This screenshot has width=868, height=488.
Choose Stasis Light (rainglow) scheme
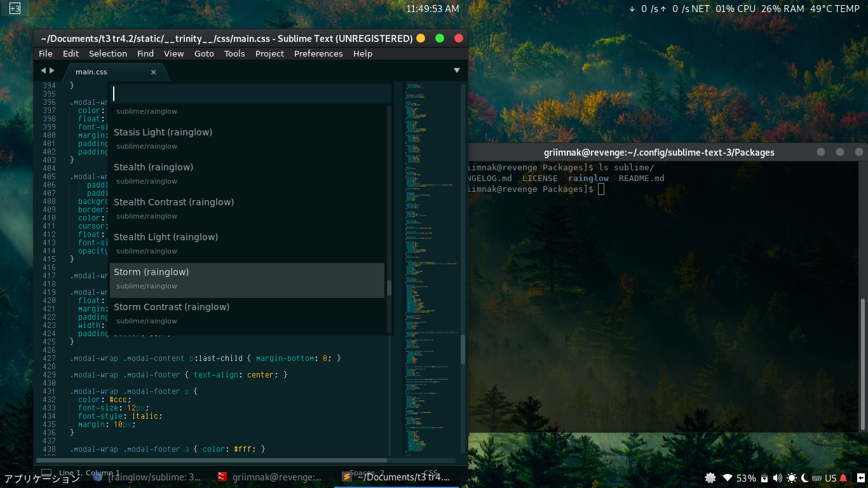pyautogui.click(x=247, y=139)
